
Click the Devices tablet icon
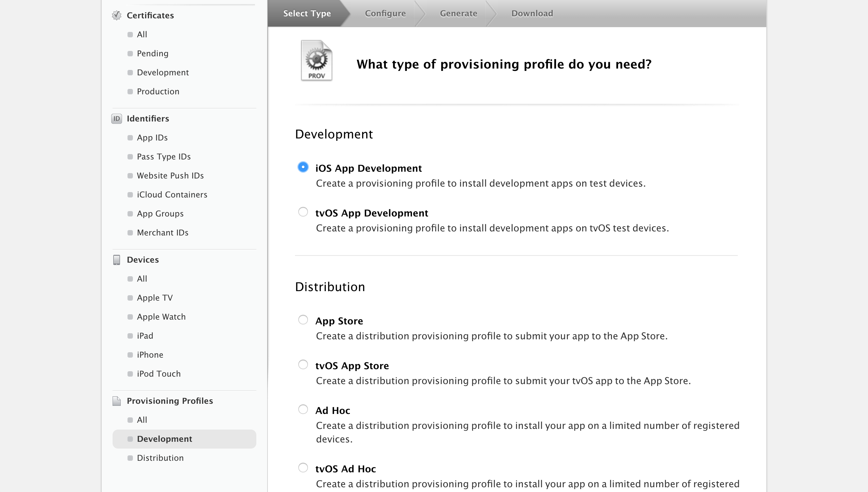point(116,260)
